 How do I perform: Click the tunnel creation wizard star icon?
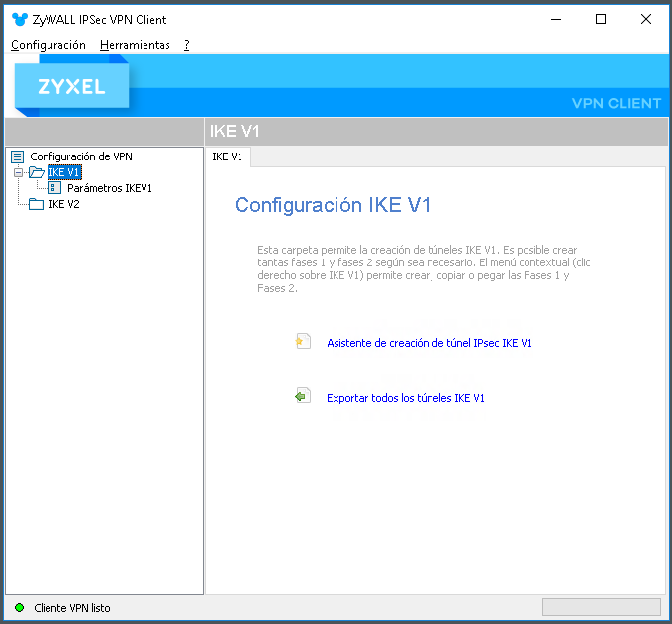coord(303,342)
